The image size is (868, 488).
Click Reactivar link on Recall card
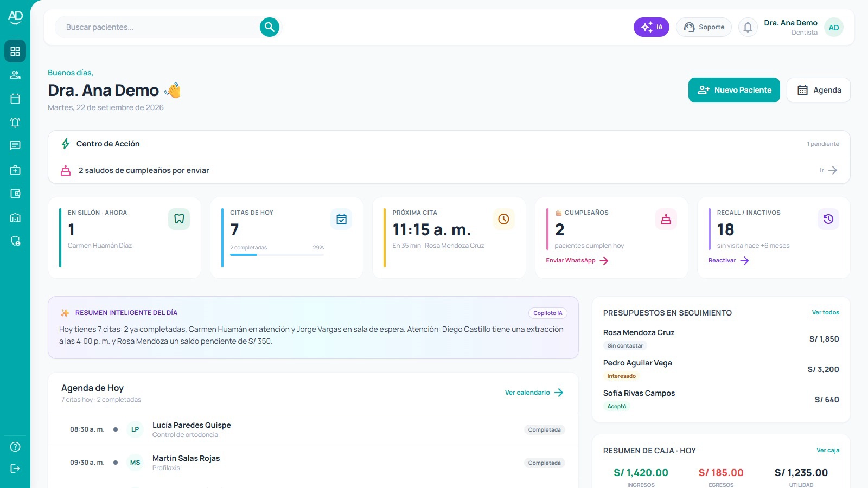(729, 261)
